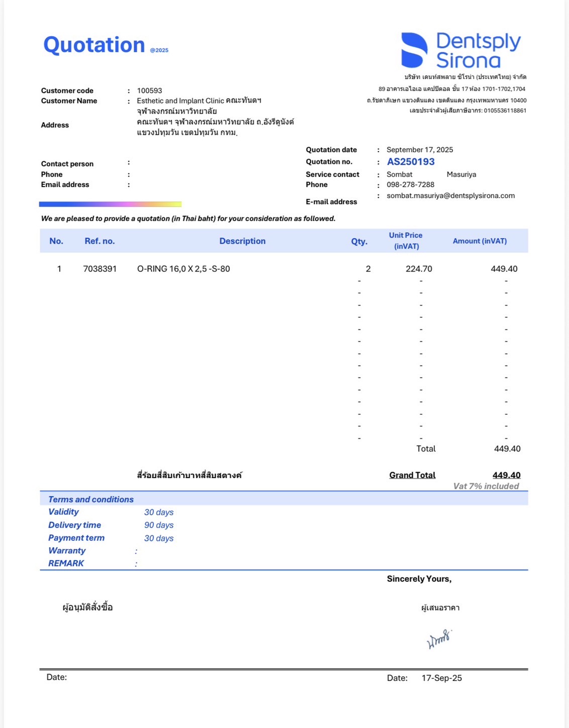569x728 pixels.
Task: Click the Delivery time 90 days value
Action: [x=159, y=525]
